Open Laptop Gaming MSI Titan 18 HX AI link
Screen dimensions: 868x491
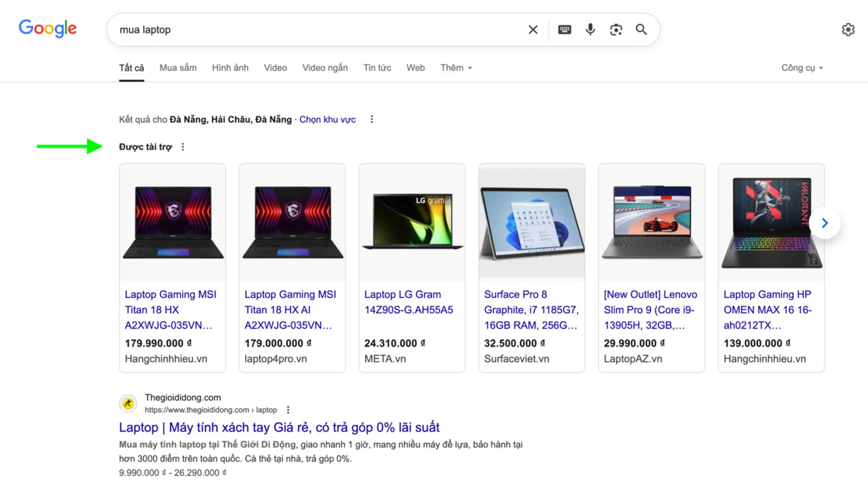tap(290, 310)
